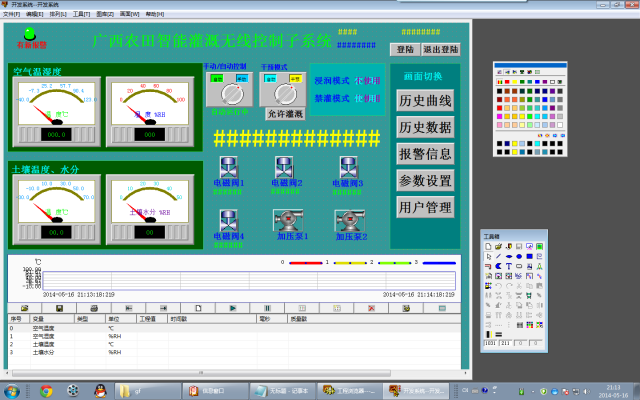The image size is (640, 400).
Task: Pick the bright lime green palette swatch
Action: click(x=530, y=116)
